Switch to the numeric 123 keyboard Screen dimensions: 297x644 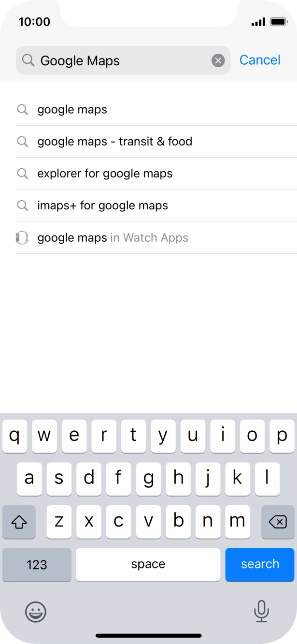point(37,565)
